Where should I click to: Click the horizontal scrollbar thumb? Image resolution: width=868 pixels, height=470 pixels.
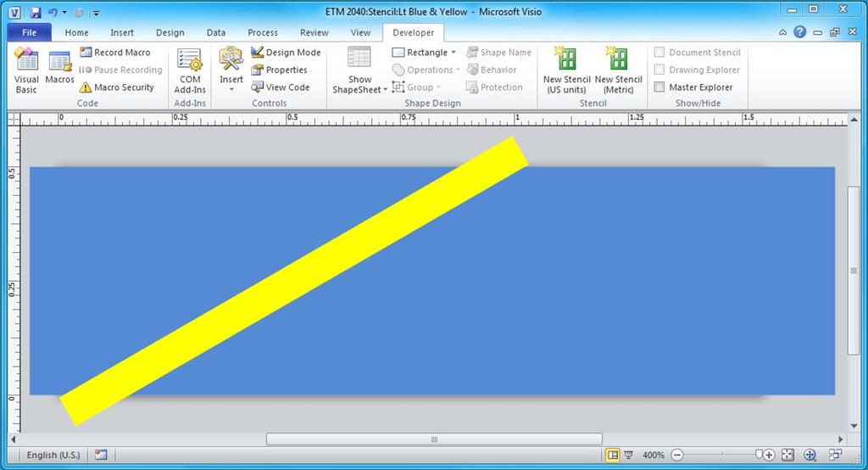434,439
